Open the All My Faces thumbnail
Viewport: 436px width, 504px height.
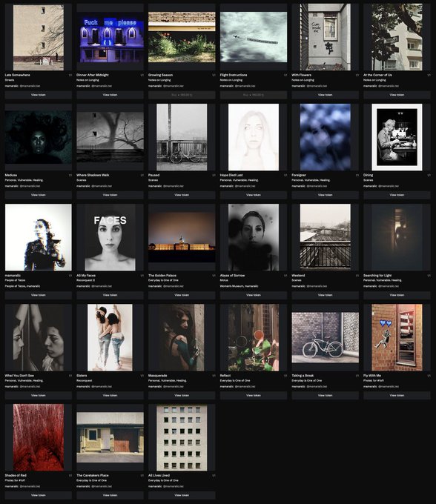point(110,237)
